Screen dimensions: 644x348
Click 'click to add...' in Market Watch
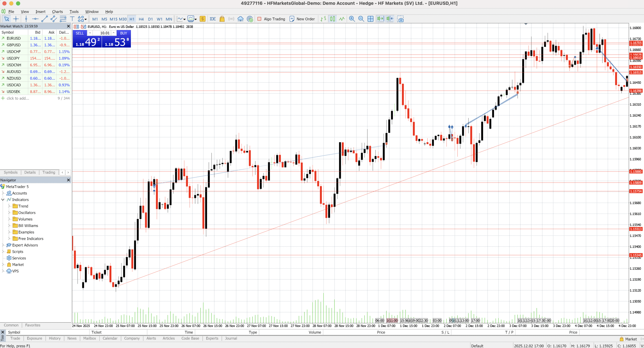(x=18, y=98)
